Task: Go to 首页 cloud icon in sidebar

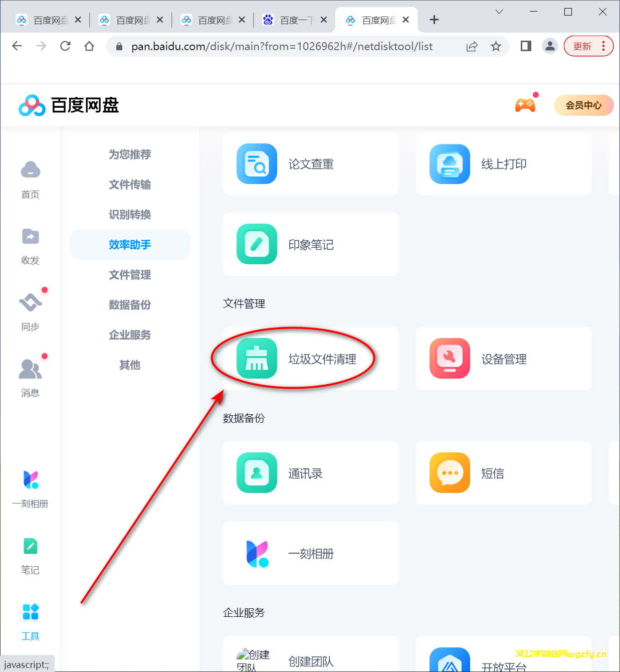Action: coord(30,170)
